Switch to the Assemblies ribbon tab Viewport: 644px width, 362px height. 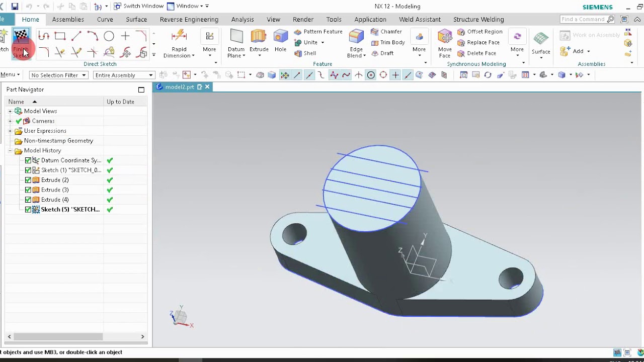[x=68, y=20]
